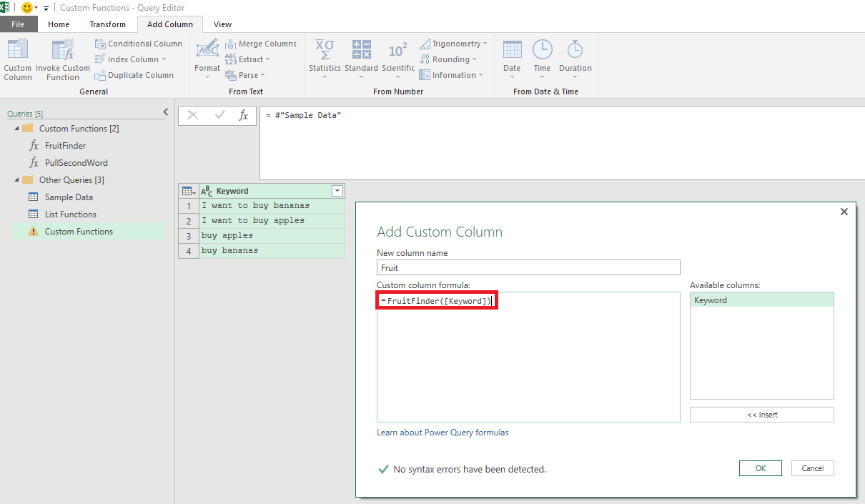Screen dimensions: 865x504
Task: Click the Custom Column ribbon icon
Action: pos(18,60)
